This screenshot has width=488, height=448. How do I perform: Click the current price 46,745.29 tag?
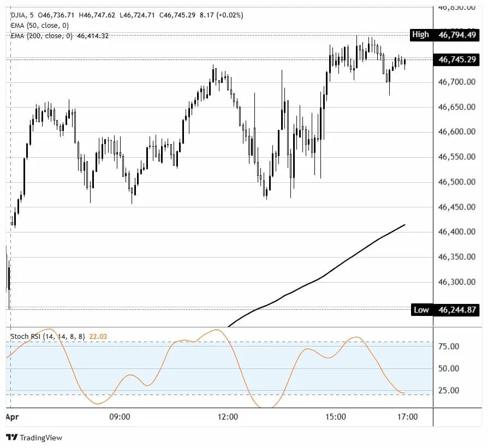pos(455,59)
